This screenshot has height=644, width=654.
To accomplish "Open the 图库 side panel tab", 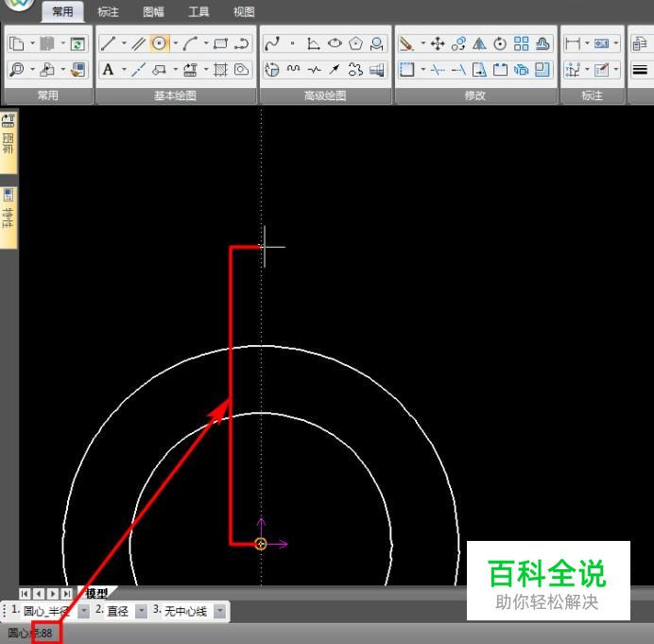I will 8,142.
